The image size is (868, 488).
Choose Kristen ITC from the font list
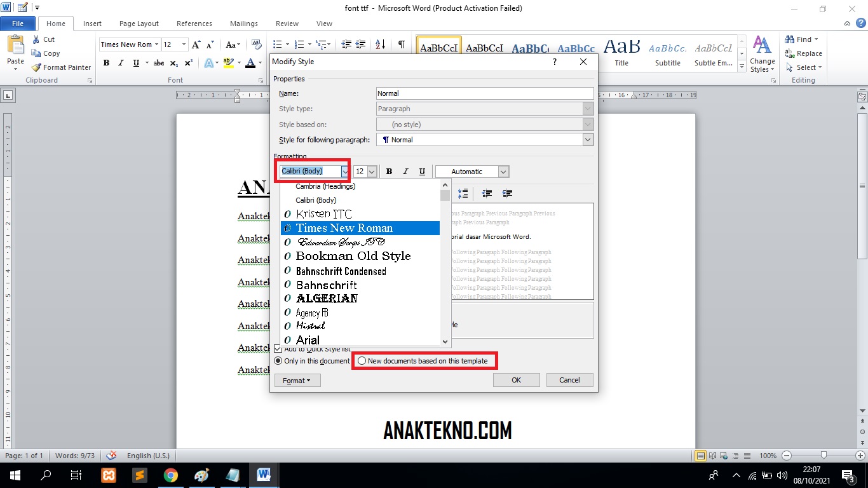[x=360, y=214]
